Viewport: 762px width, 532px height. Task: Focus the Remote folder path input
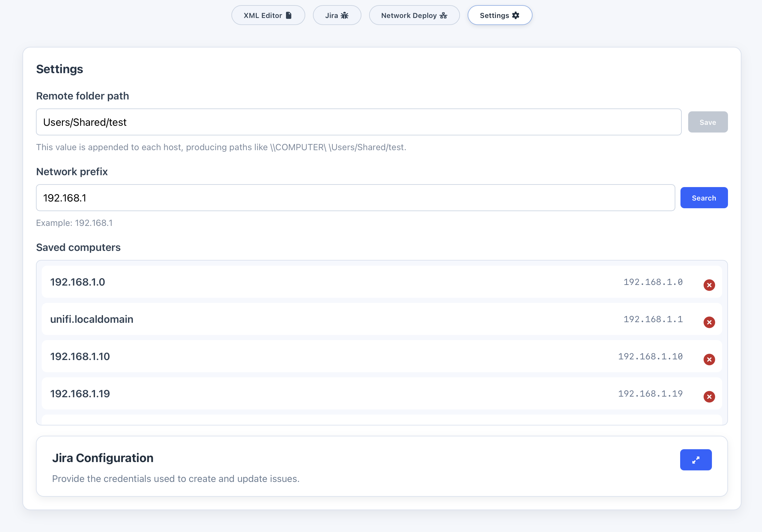click(x=359, y=122)
